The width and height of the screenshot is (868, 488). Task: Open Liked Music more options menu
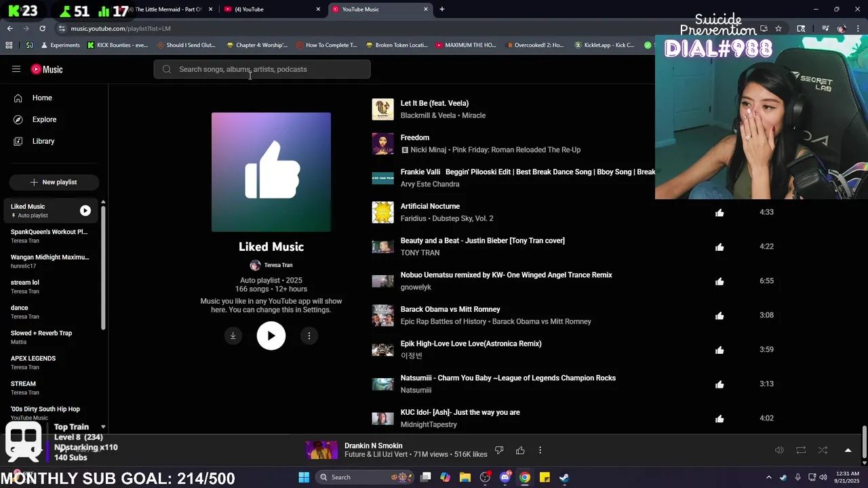[x=309, y=335]
